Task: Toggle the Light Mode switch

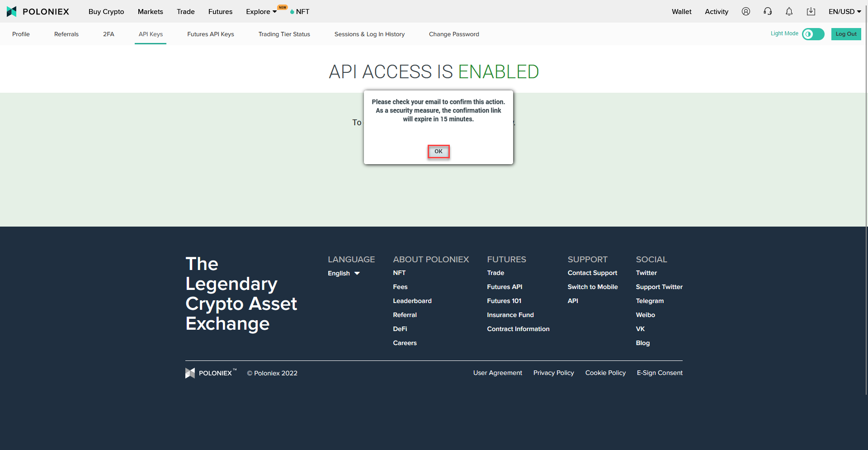Action: [x=813, y=34]
